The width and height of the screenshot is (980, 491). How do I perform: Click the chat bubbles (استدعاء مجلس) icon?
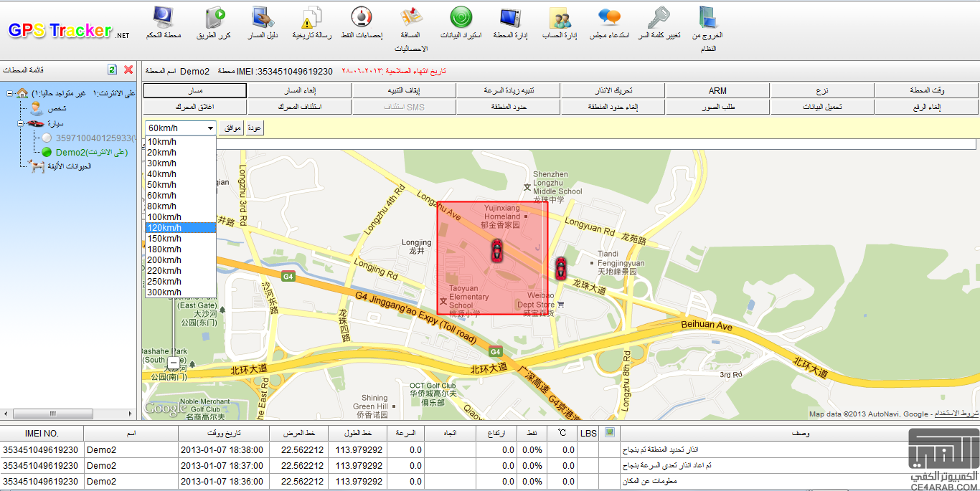610,16
